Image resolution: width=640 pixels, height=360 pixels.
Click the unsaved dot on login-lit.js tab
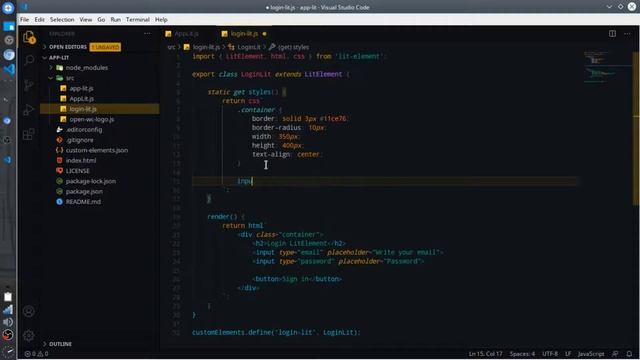[264, 34]
